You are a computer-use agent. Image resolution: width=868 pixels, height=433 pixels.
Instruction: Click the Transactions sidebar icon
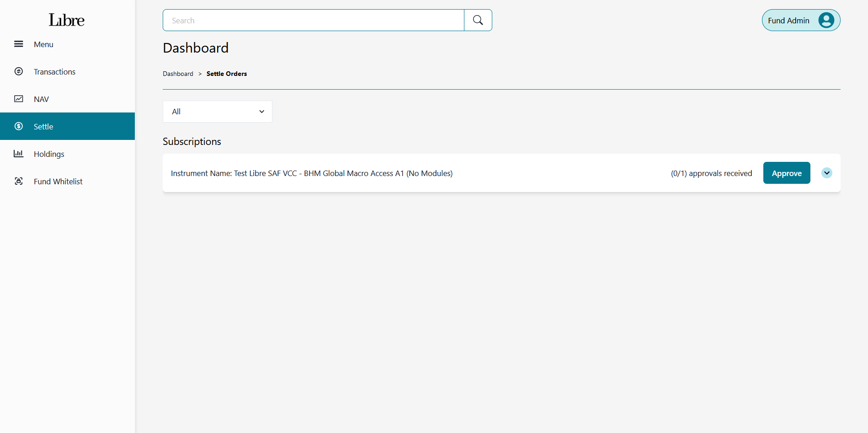(18, 72)
